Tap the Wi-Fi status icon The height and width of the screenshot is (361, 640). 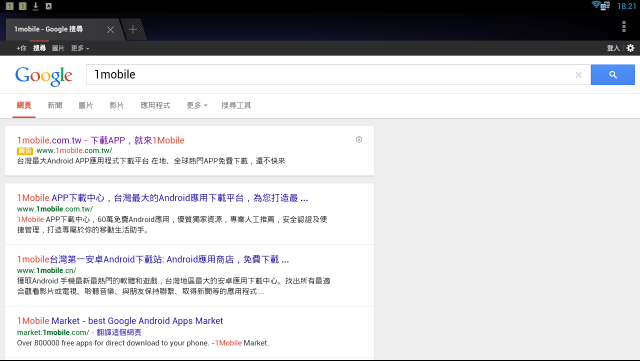[x=596, y=4]
